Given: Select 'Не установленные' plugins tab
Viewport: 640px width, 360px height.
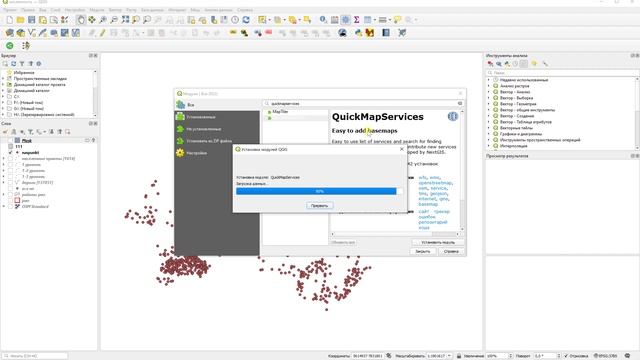Looking at the screenshot, I should click(217, 129).
